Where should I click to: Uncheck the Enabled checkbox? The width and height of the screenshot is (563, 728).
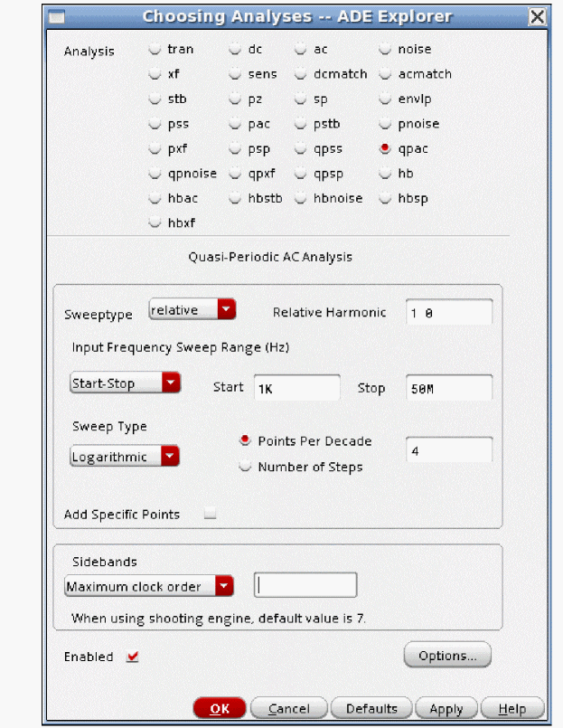[133, 657]
